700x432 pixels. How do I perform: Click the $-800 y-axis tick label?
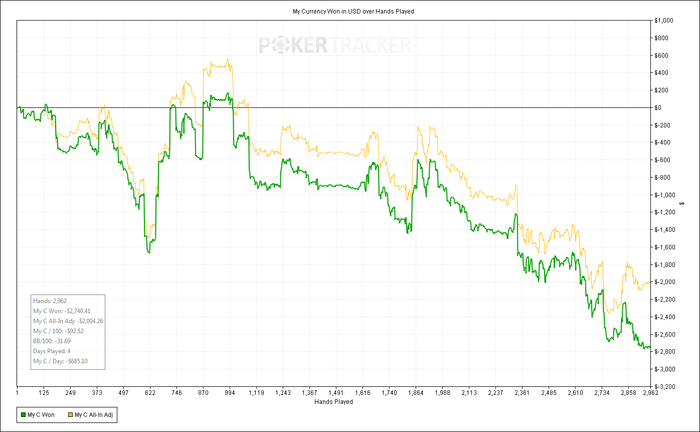[x=662, y=177]
